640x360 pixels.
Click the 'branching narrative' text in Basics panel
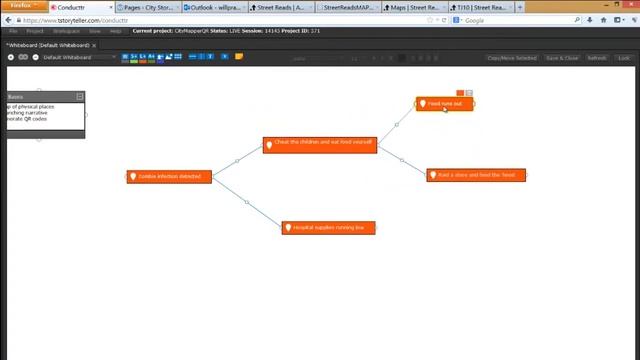point(27,113)
